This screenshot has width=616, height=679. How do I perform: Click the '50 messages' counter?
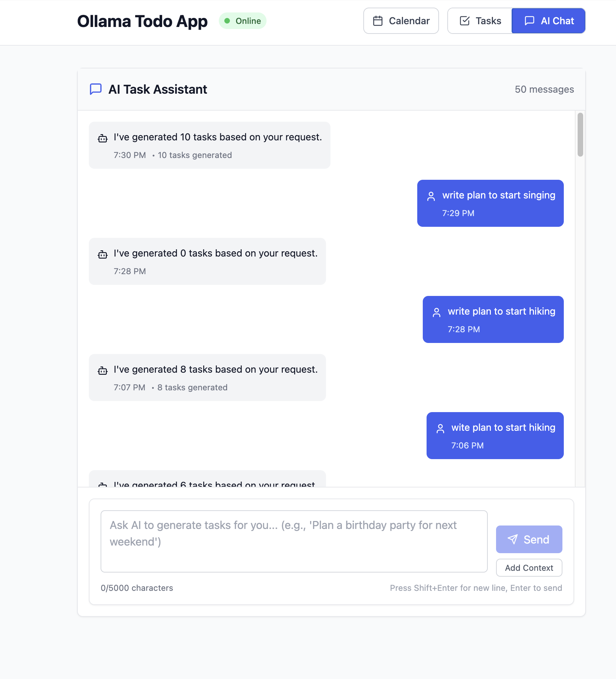[544, 90]
